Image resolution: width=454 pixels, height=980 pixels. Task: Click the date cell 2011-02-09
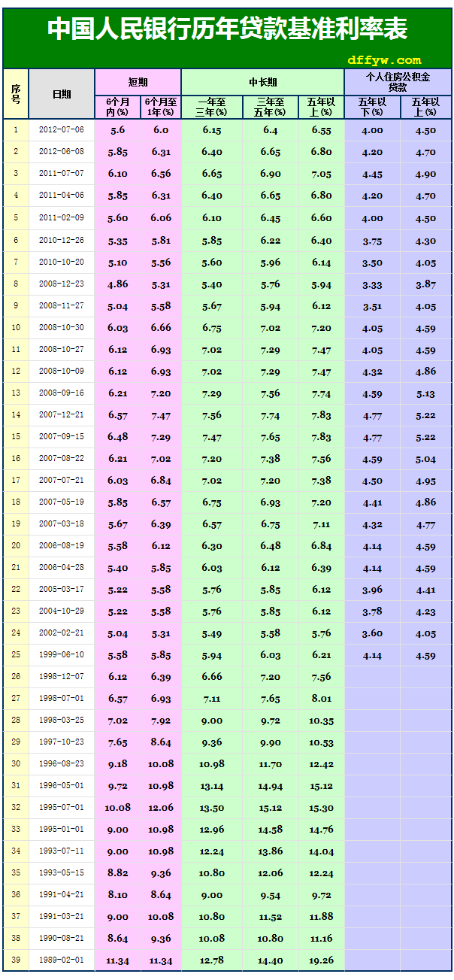pos(62,218)
